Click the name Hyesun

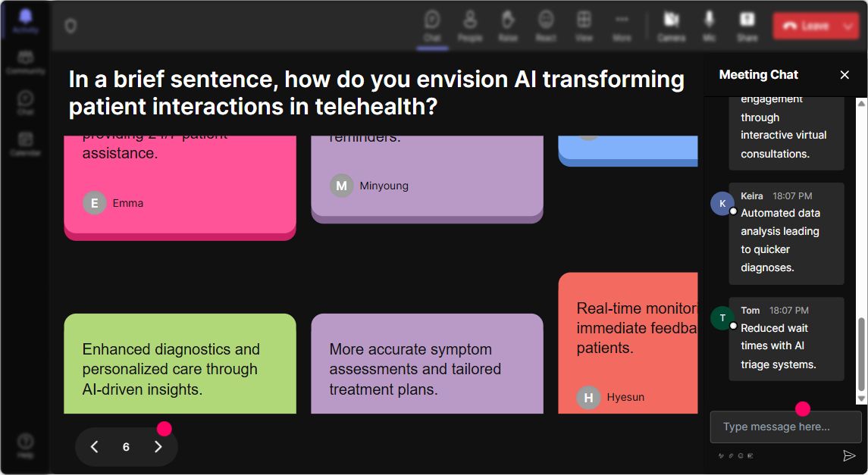(625, 398)
